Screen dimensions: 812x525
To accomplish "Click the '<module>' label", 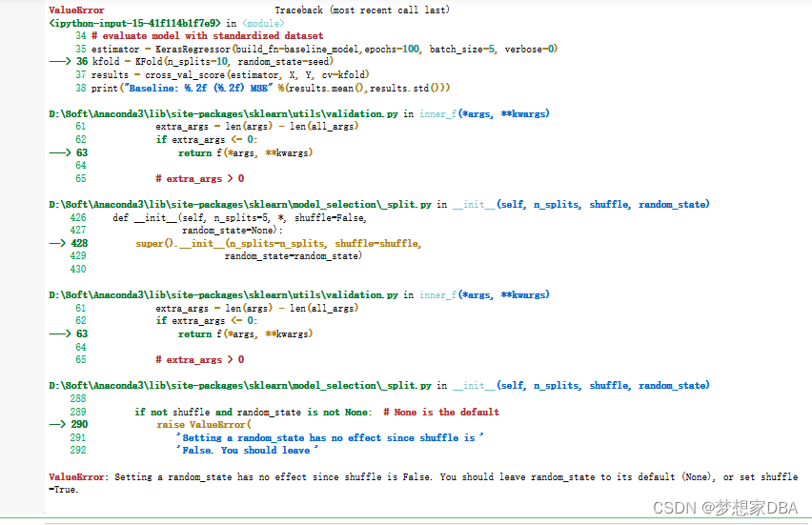I will coord(263,23).
